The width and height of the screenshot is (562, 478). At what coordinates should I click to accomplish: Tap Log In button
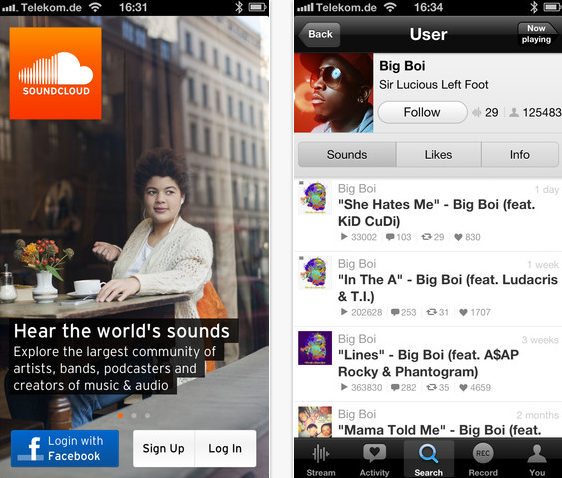coord(225,448)
